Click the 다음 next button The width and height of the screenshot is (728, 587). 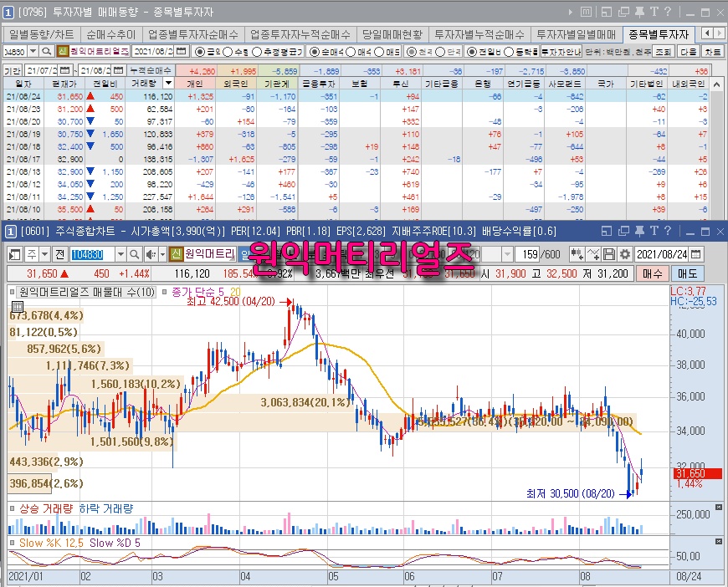coord(688,52)
